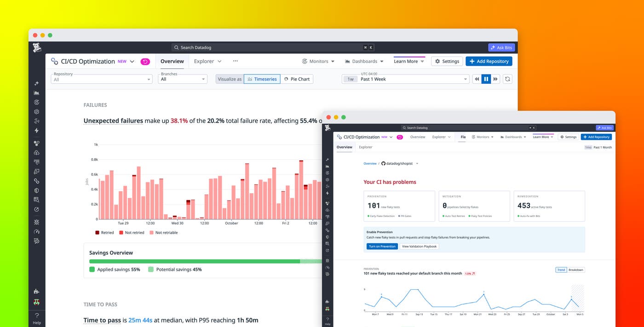
Task: Pause live updates with the blue pause button
Action: [486, 79]
